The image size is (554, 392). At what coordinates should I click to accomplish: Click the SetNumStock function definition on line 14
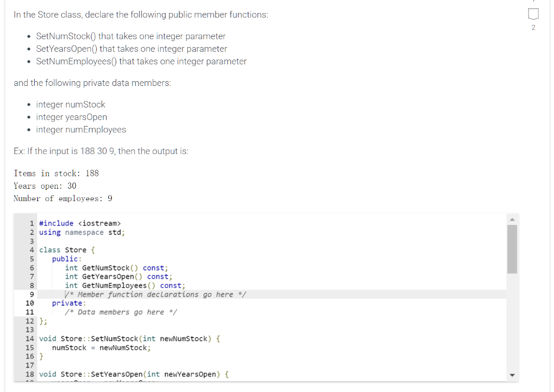tap(129, 338)
